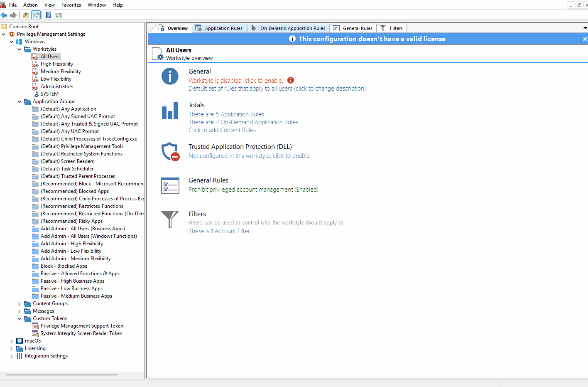Select the Medium Flexibility workstyle
Screen dimensions: 588x387
point(61,71)
